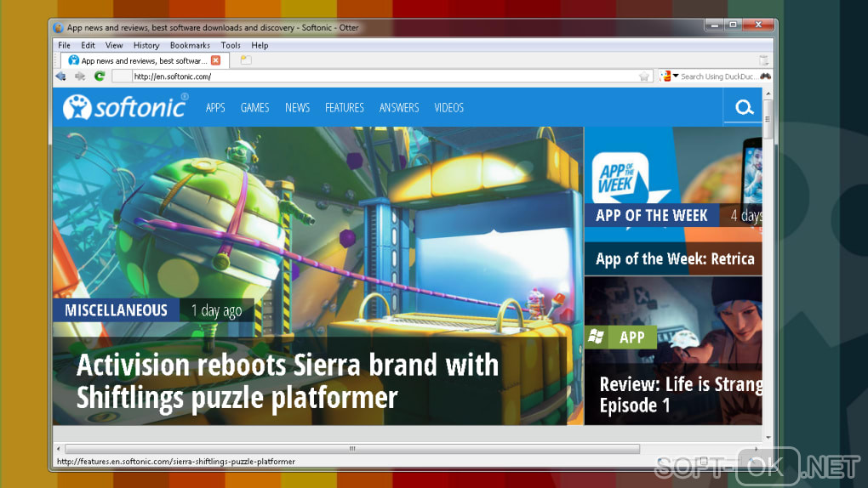Click in the URL address field
868x488 pixels.
pos(383,77)
